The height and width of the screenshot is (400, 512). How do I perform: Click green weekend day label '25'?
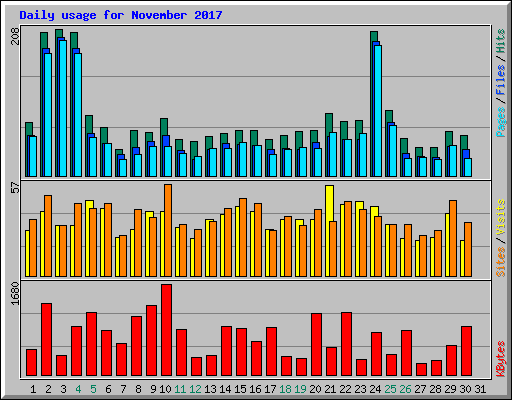click(390, 389)
